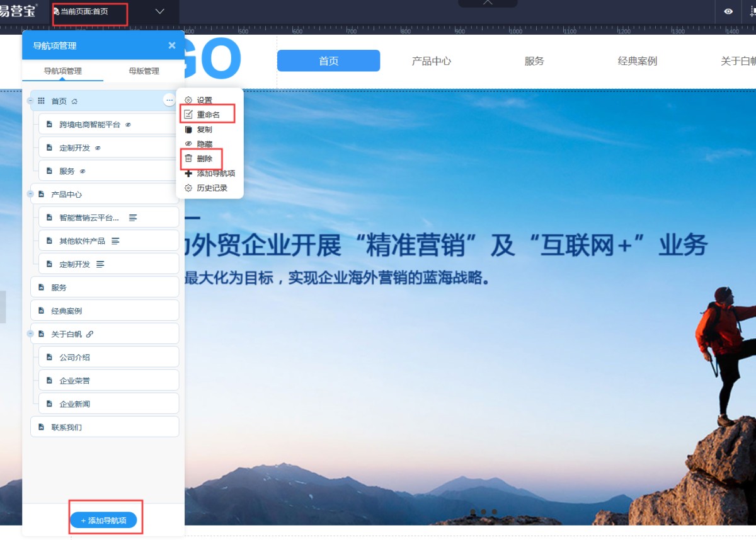Click the home icon next to 首页

pos(74,101)
